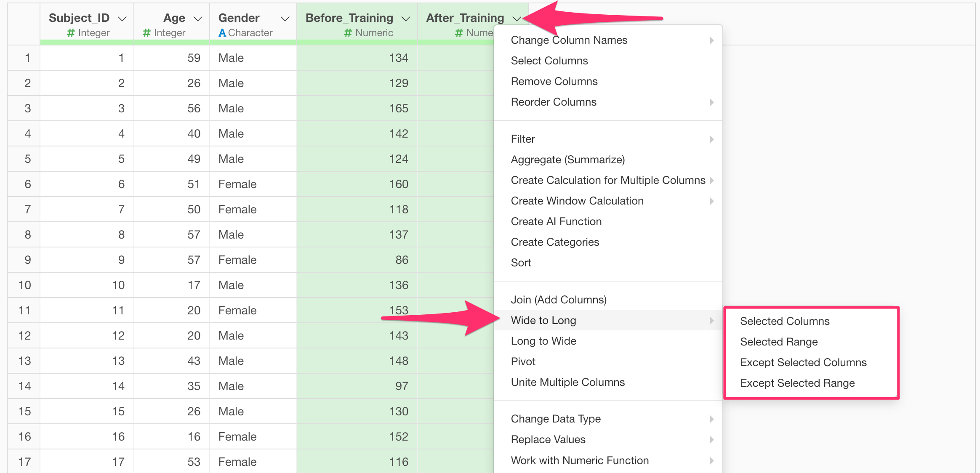
Task: Choose Select Columns from the menu
Action: tap(549, 61)
